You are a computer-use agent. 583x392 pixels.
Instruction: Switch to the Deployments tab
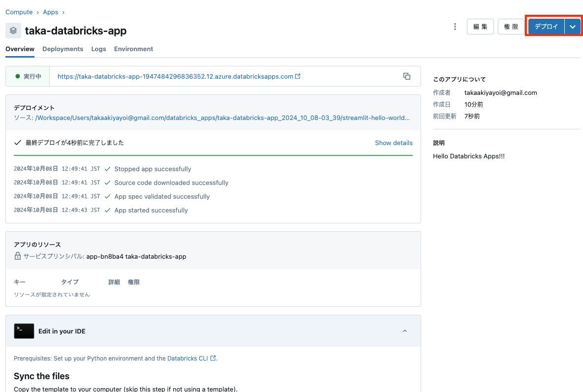(63, 49)
